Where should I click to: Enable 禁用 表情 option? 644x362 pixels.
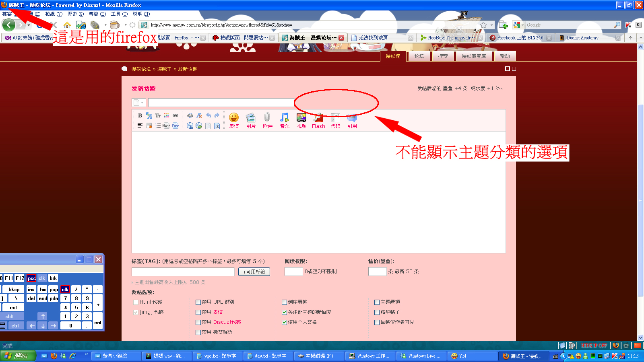198,312
